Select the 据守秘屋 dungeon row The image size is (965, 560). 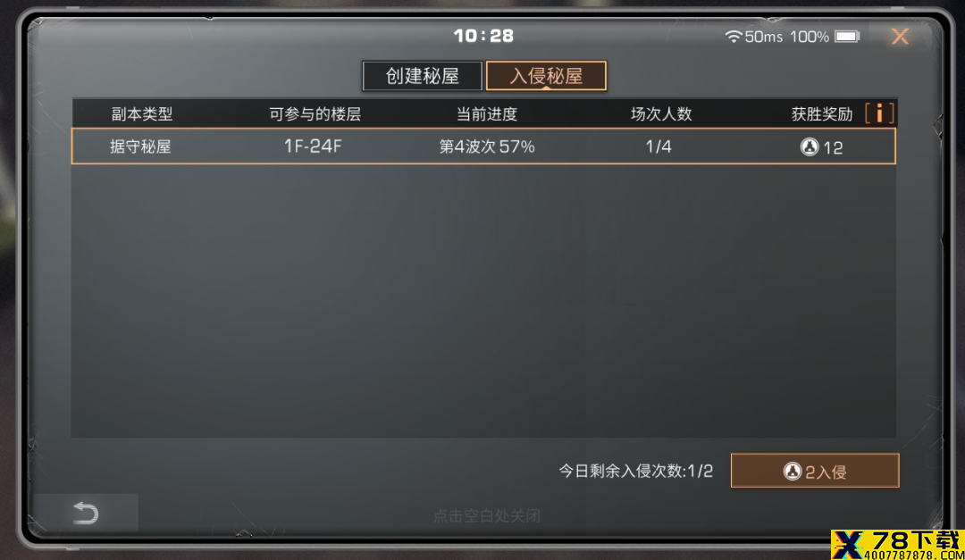tap(483, 146)
